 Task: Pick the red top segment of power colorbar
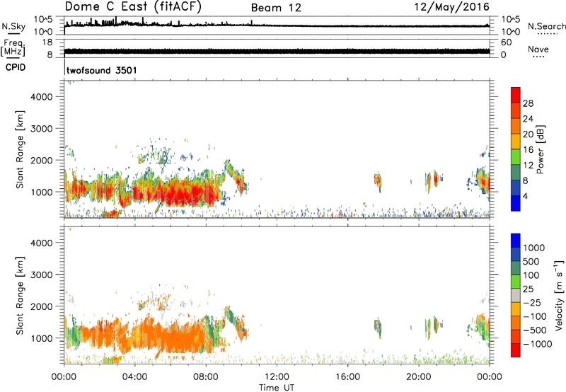[516, 96]
